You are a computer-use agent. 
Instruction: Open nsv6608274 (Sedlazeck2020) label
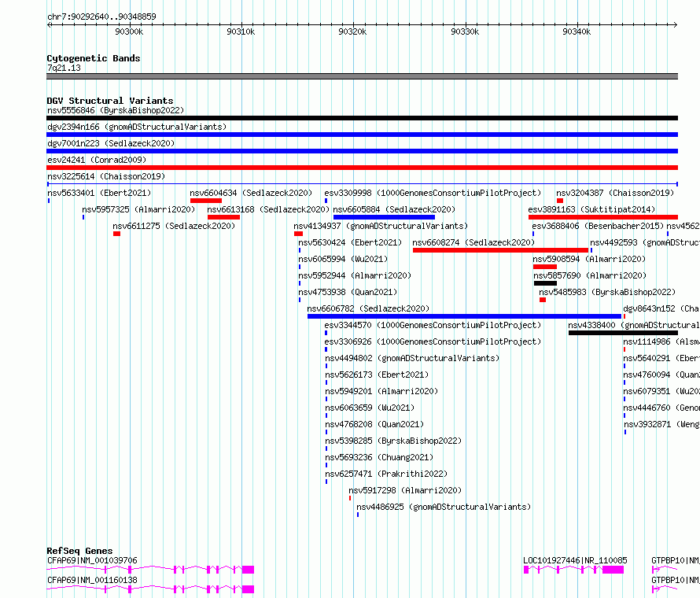pos(473,242)
